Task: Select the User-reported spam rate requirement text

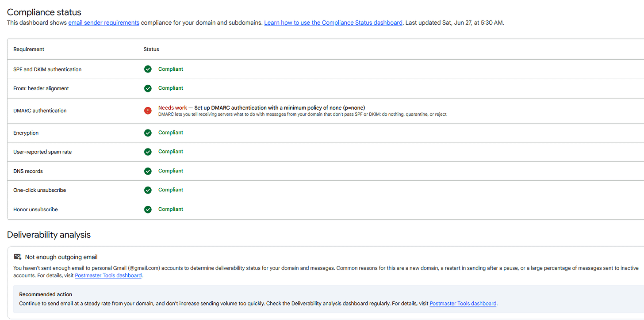Action: pos(42,152)
